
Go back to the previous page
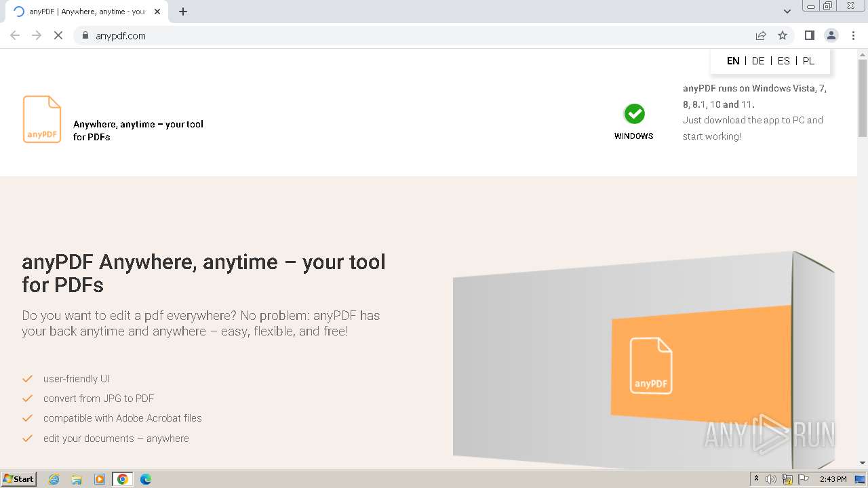point(15,35)
